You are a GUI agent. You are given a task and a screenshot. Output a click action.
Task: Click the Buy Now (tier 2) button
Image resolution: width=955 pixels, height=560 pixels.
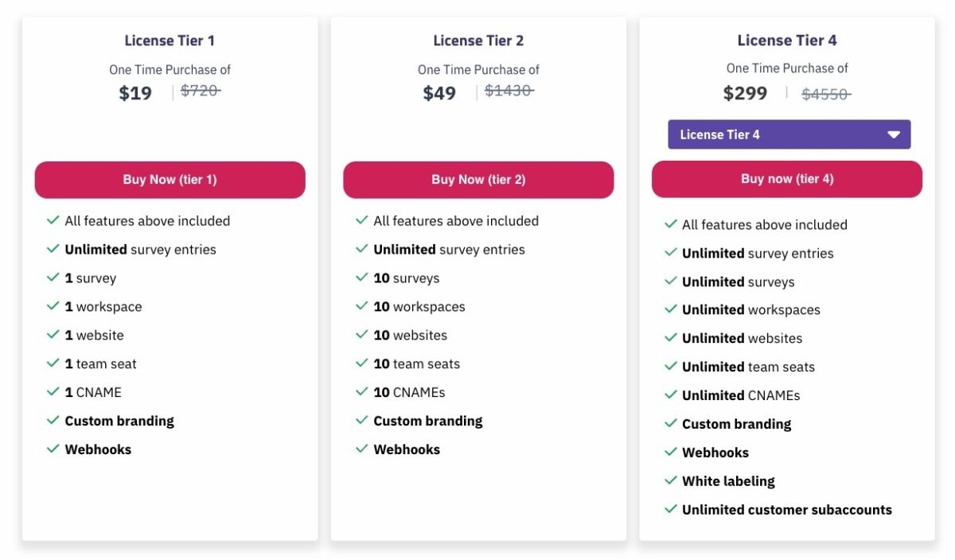tap(478, 180)
